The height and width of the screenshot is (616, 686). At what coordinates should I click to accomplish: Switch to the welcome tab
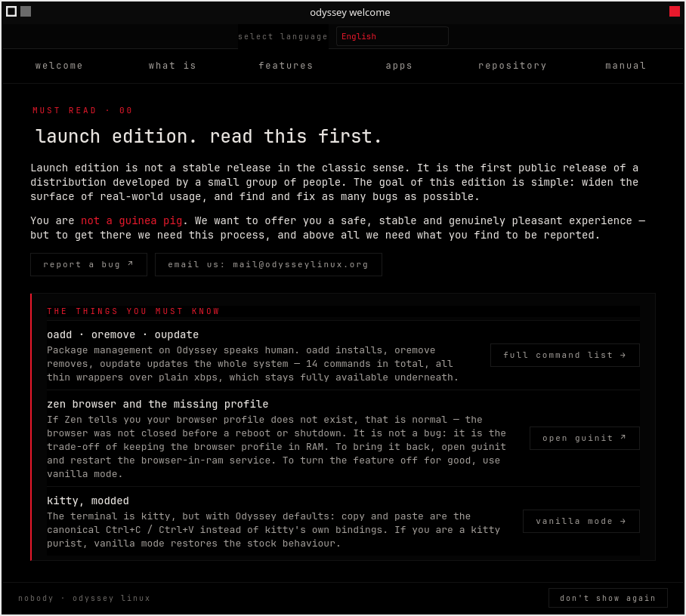(x=59, y=66)
